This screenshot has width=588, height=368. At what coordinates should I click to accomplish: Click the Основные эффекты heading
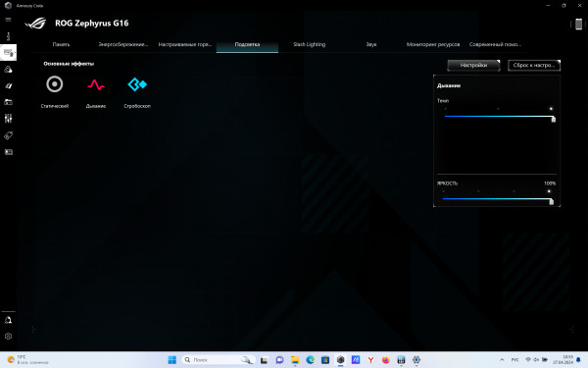[x=69, y=64]
